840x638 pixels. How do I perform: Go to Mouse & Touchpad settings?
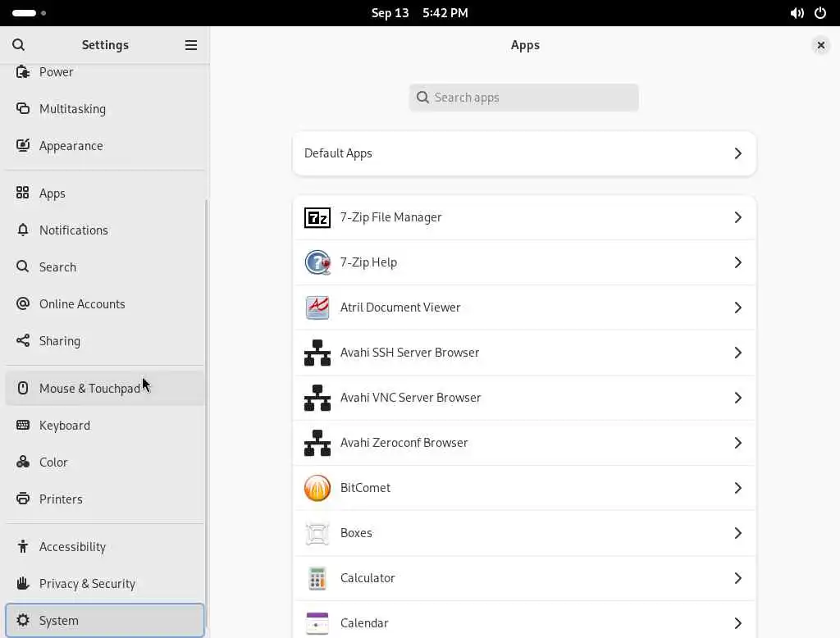[89, 389]
